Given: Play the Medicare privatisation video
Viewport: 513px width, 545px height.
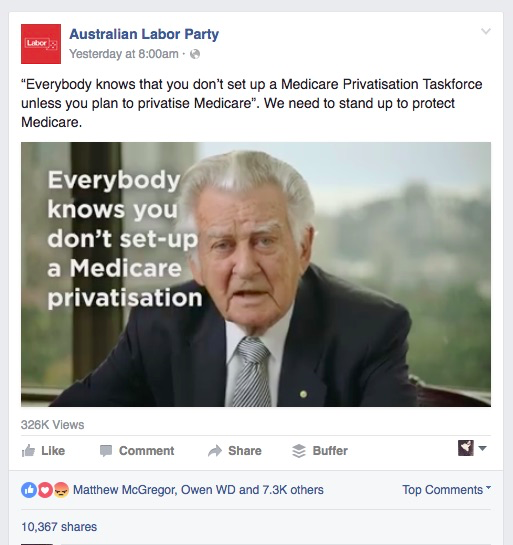Looking at the screenshot, I should click(256, 274).
